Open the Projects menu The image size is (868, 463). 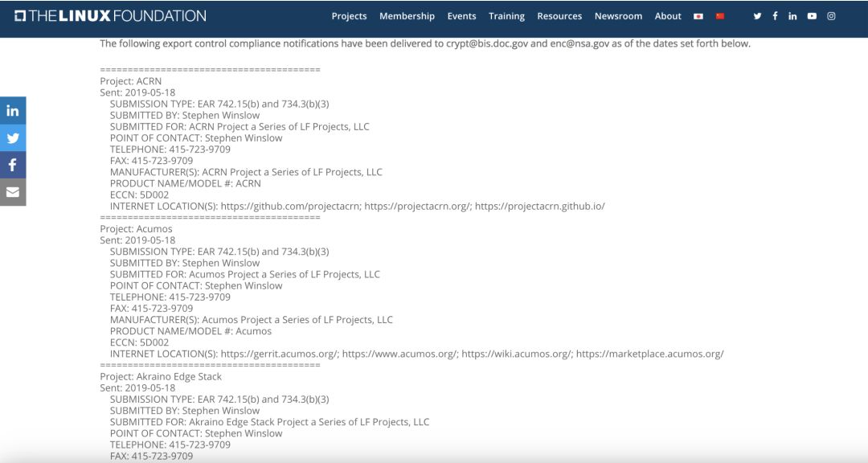(349, 16)
